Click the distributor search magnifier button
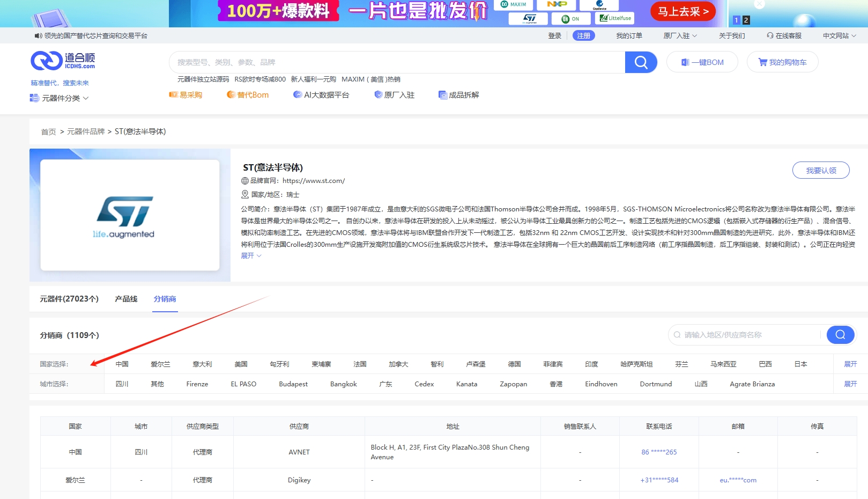 [840, 335]
